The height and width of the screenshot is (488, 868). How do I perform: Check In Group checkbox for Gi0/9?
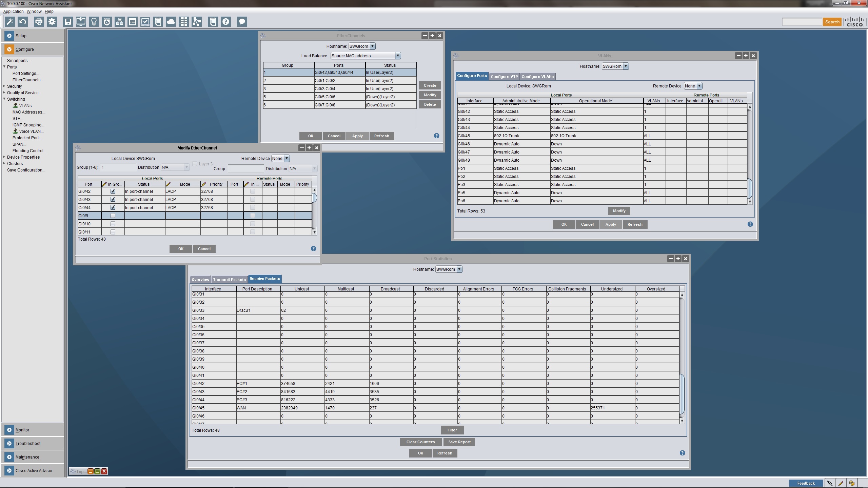[113, 216]
